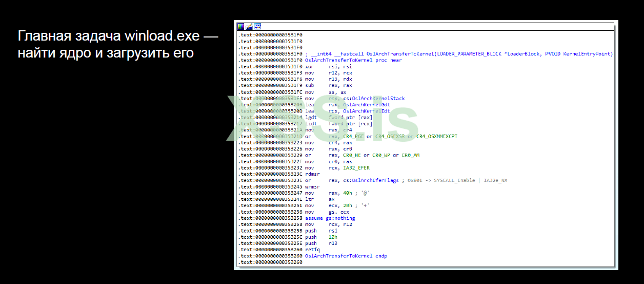
Task: Select the 'lgdt fword ptr [rax]' line
Action: (339, 117)
